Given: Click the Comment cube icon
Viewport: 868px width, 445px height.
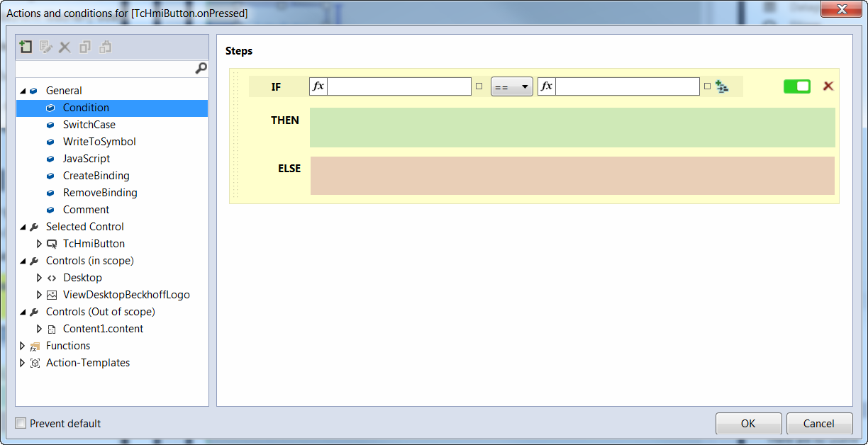Looking at the screenshot, I should tap(50, 210).
